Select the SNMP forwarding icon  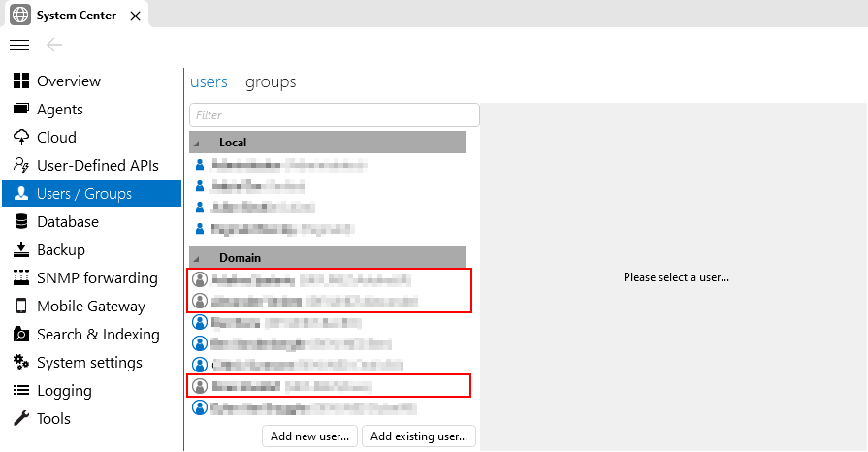21,277
